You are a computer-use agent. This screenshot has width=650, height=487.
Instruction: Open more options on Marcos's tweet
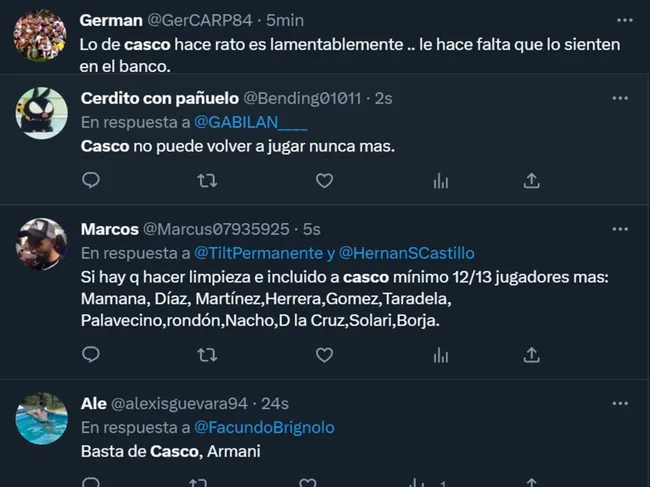click(x=620, y=229)
